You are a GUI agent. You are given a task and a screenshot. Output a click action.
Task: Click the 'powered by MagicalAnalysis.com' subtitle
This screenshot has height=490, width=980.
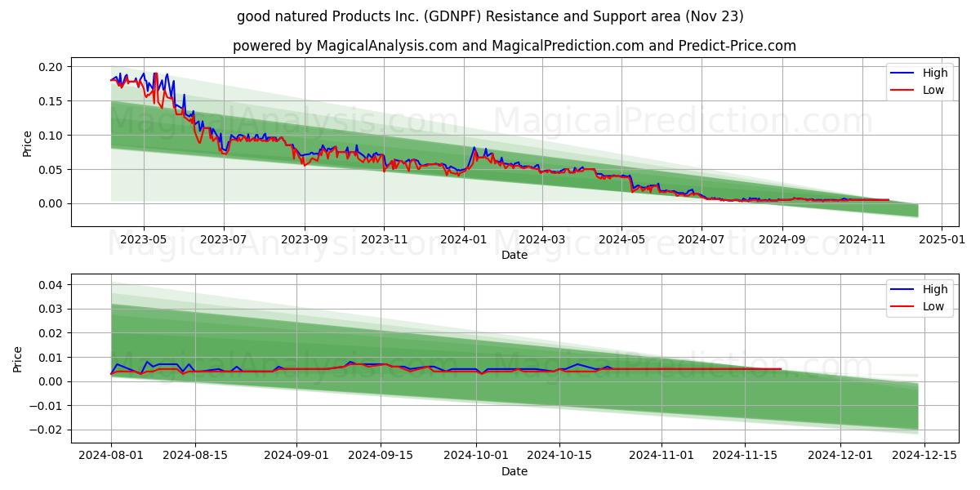point(514,46)
